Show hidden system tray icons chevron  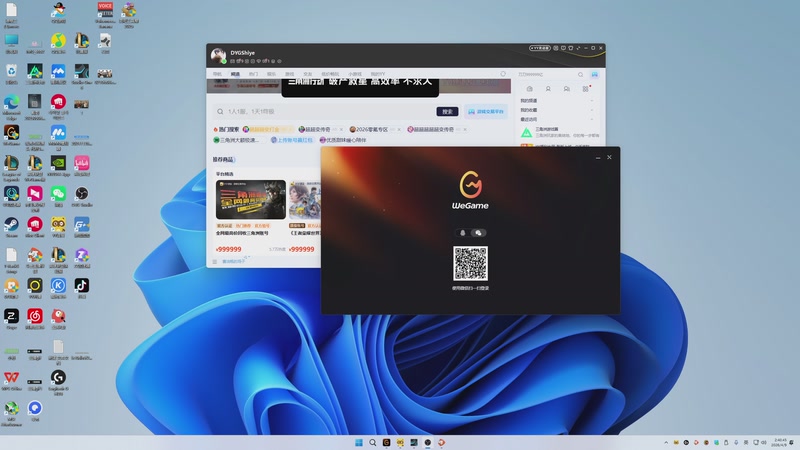666,442
